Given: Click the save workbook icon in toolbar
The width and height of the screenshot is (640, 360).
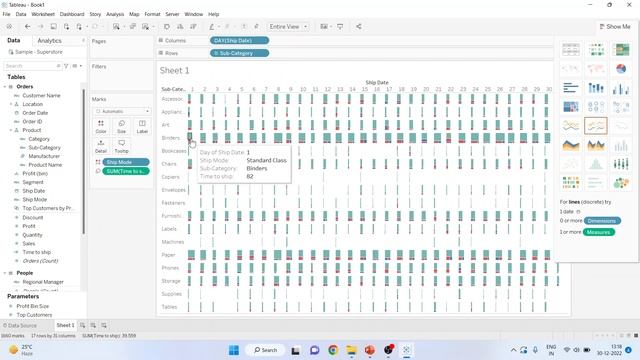Looking at the screenshot, I should pyautogui.click(x=53, y=27).
